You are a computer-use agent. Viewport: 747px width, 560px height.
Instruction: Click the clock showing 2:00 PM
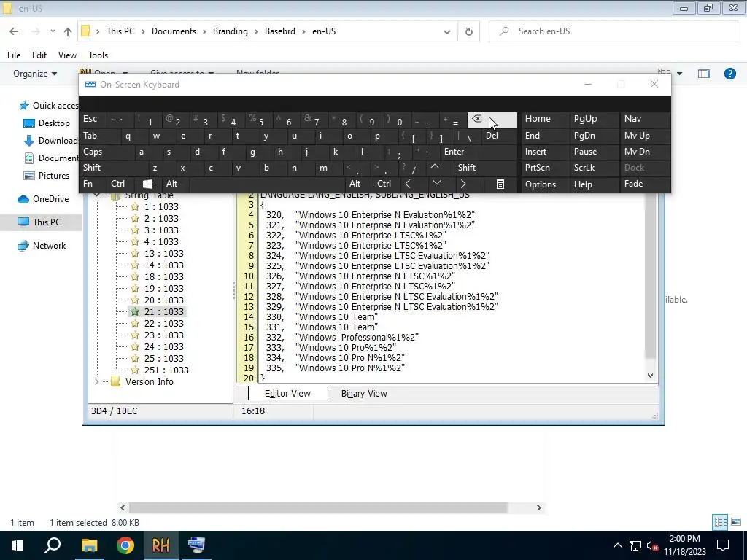(684, 539)
